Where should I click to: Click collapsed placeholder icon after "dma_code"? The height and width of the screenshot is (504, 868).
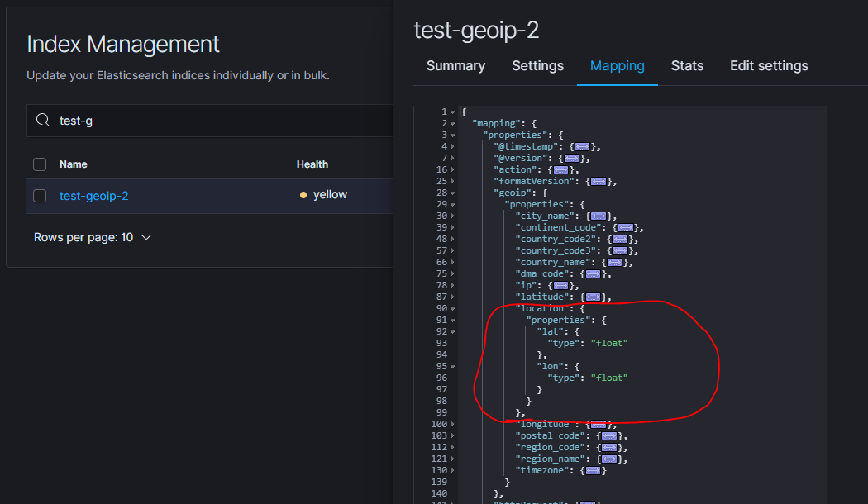point(593,273)
